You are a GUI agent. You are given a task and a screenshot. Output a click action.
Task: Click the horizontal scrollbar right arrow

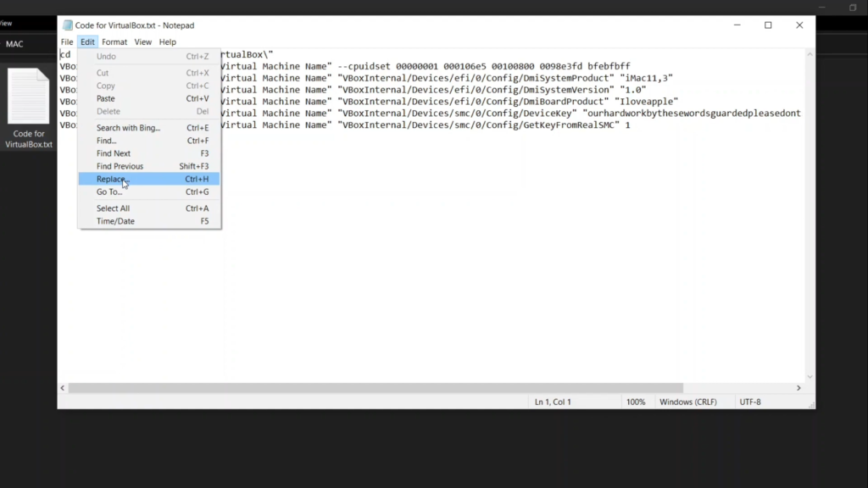(798, 388)
